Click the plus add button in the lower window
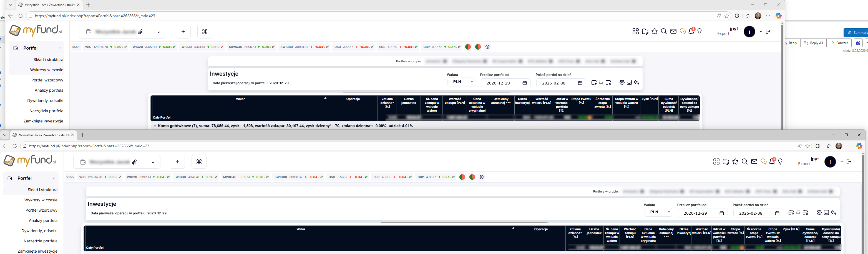The height and width of the screenshot is (254, 868). coord(177,162)
